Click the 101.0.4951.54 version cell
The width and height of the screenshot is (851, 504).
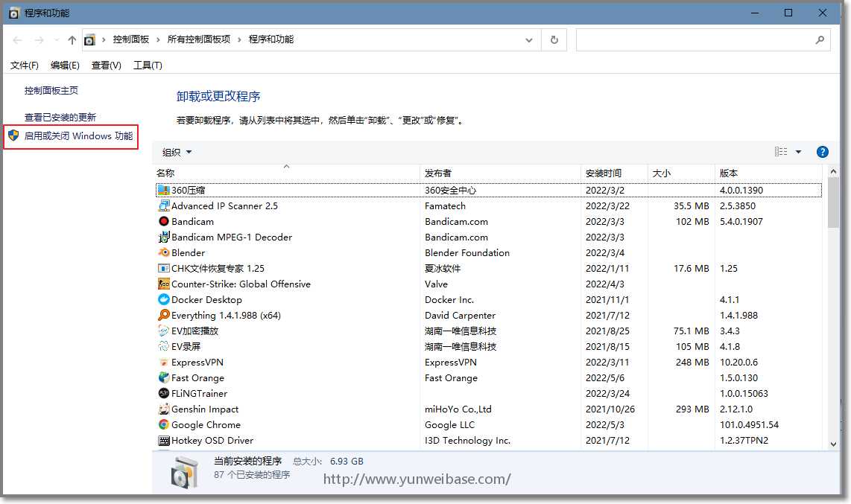[x=749, y=425]
